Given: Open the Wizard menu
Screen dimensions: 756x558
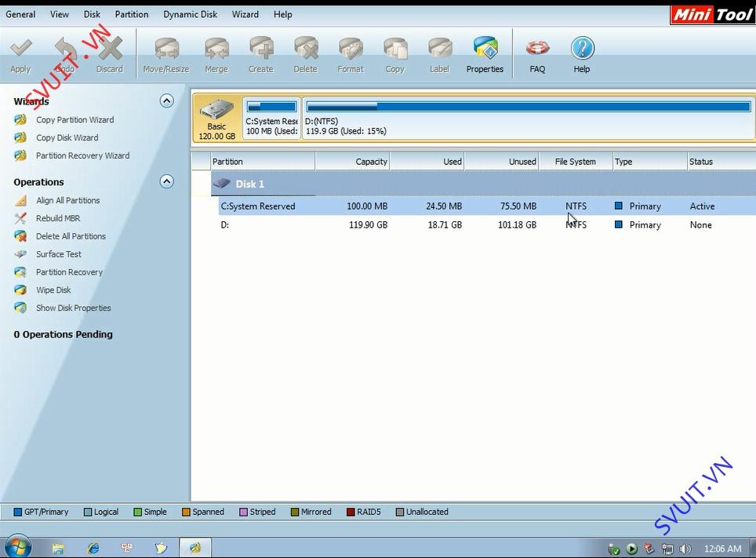Looking at the screenshot, I should point(245,14).
